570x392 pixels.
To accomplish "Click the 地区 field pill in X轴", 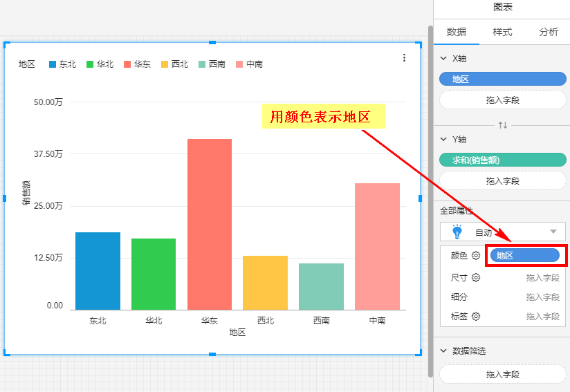I will point(502,80).
